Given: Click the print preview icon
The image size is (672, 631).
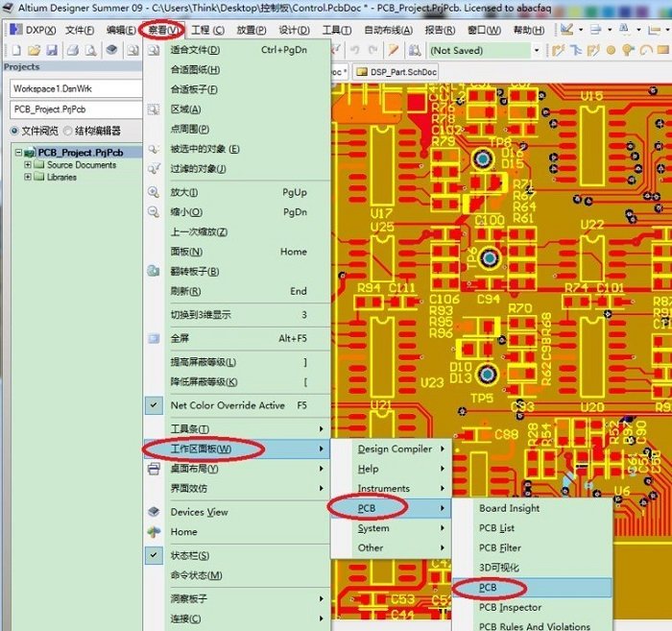Looking at the screenshot, I should (91, 51).
